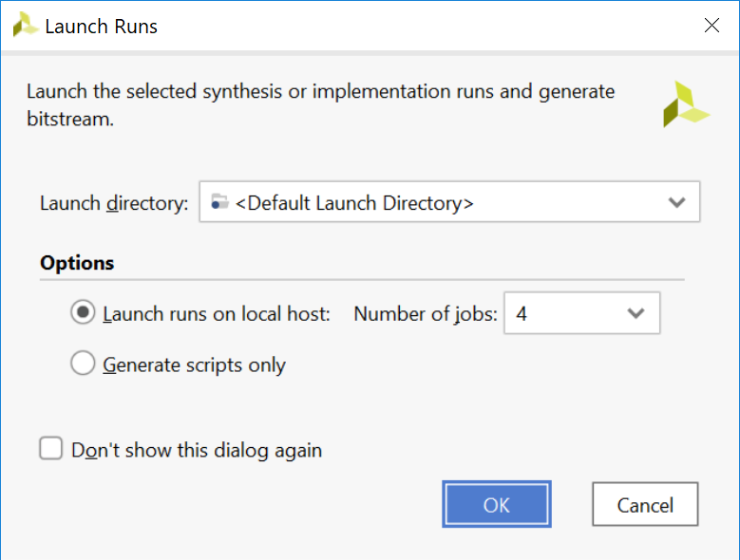This screenshot has height=560, width=740.
Task: Expand the Number of jobs dropdown
Action: pos(582,313)
